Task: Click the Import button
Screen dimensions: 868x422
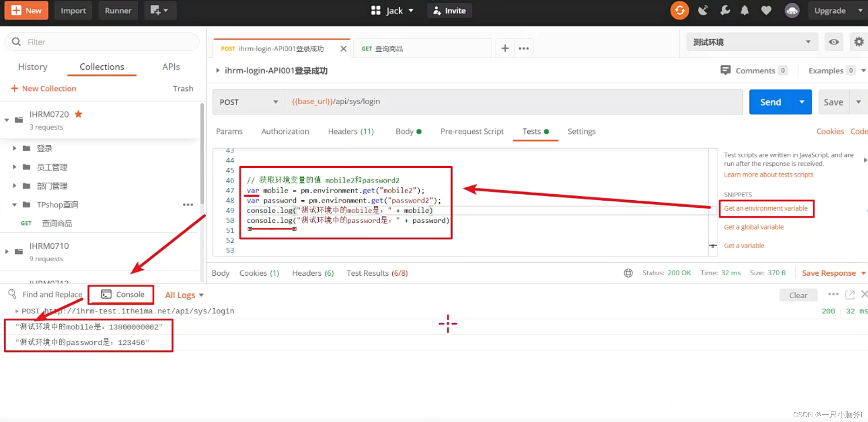Action: tap(73, 11)
